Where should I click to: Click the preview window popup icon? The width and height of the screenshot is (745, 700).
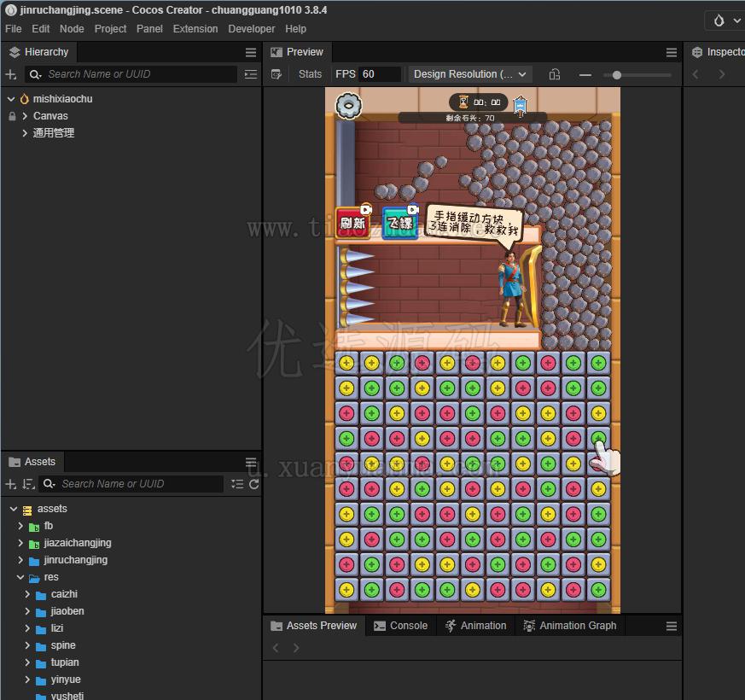(x=276, y=74)
